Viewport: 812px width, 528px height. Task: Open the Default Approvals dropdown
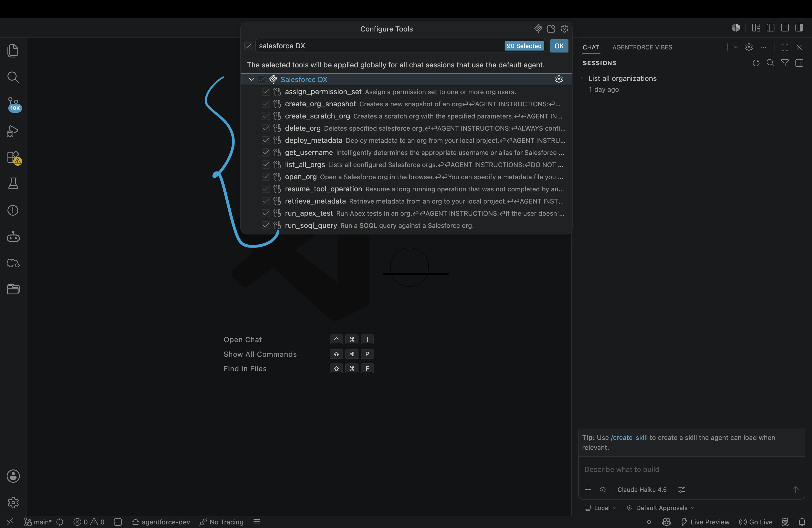click(x=661, y=508)
